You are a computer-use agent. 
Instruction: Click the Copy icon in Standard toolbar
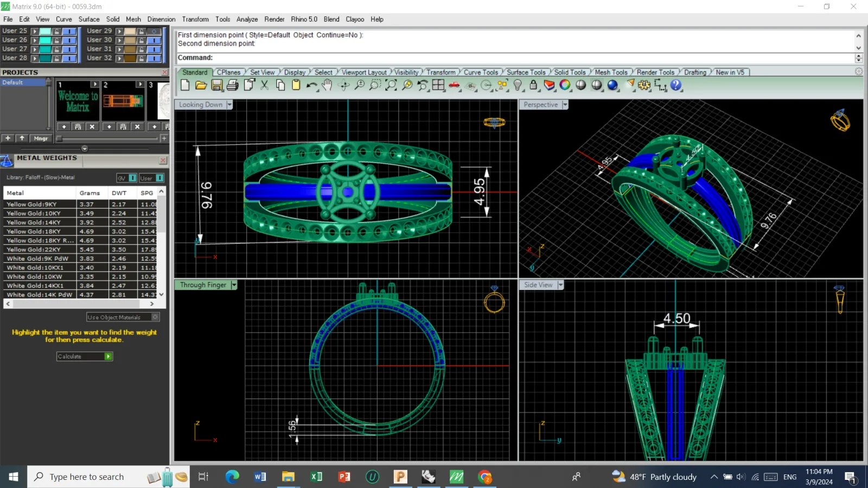coord(280,85)
